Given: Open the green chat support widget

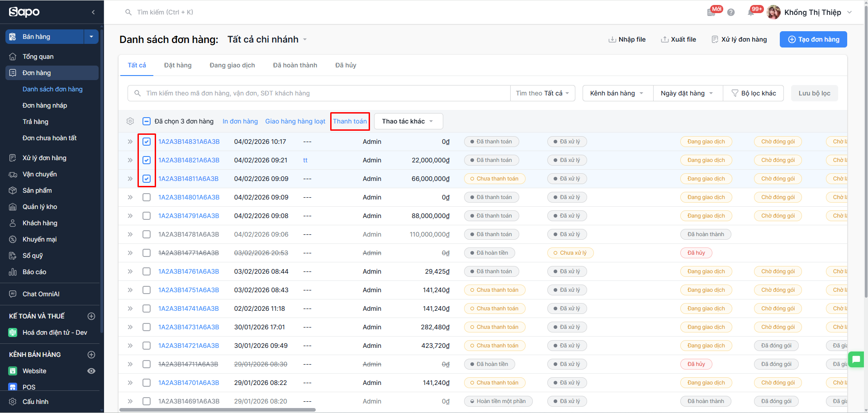Looking at the screenshot, I should 856,360.
